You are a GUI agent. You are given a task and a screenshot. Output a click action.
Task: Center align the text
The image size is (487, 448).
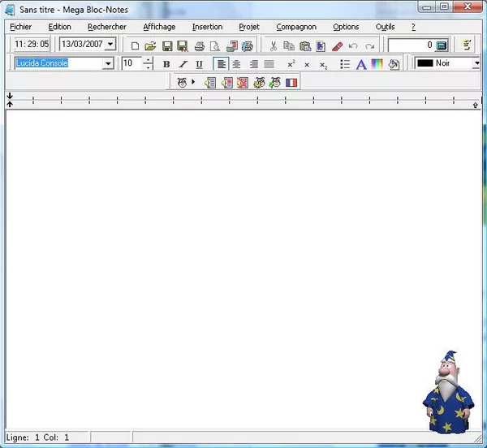pos(236,64)
